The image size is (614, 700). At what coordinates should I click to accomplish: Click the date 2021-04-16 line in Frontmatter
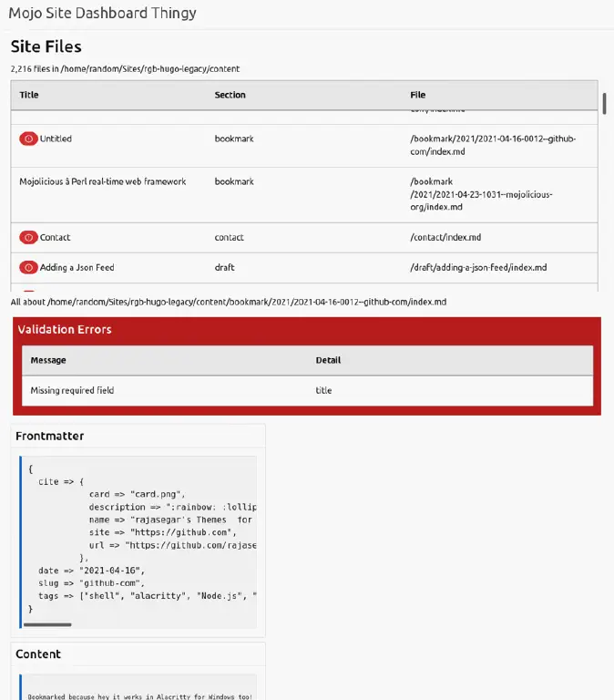click(91, 571)
